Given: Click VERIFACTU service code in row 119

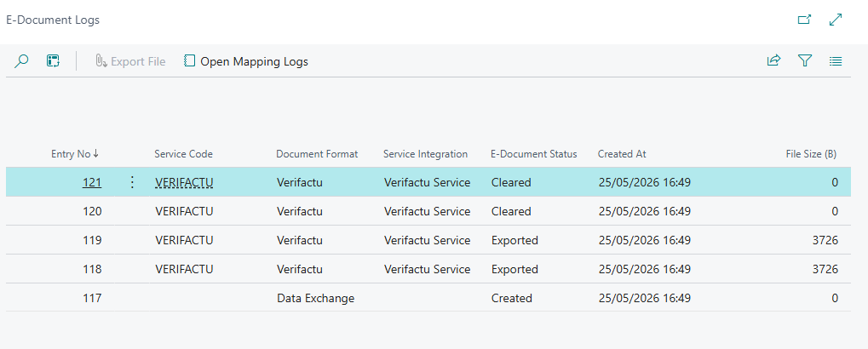Looking at the screenshot, I should click(x=184, y=240).
